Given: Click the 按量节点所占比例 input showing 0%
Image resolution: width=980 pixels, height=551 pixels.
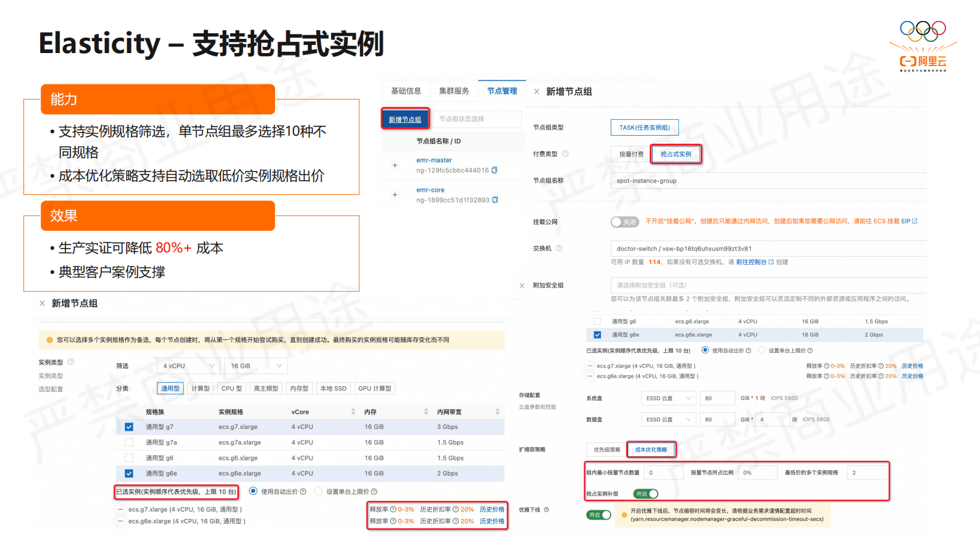Looking at the screenshot, I should coord(758,473).
